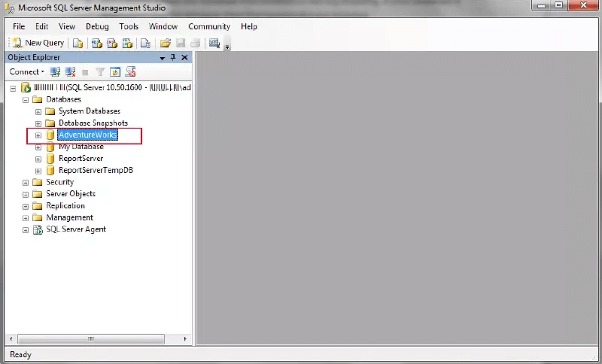Collapse the Databases folder

point(26,100)
